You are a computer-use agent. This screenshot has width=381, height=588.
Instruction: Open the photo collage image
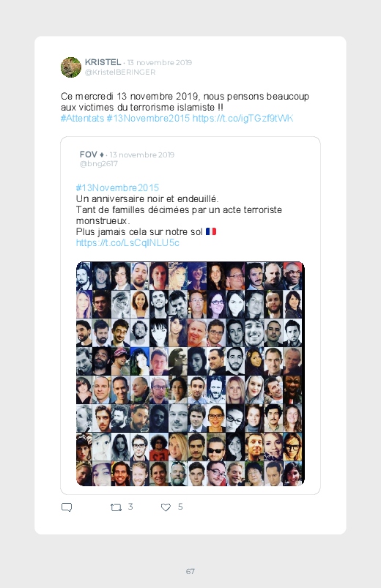pyautogui.click(x=190, y=374)
